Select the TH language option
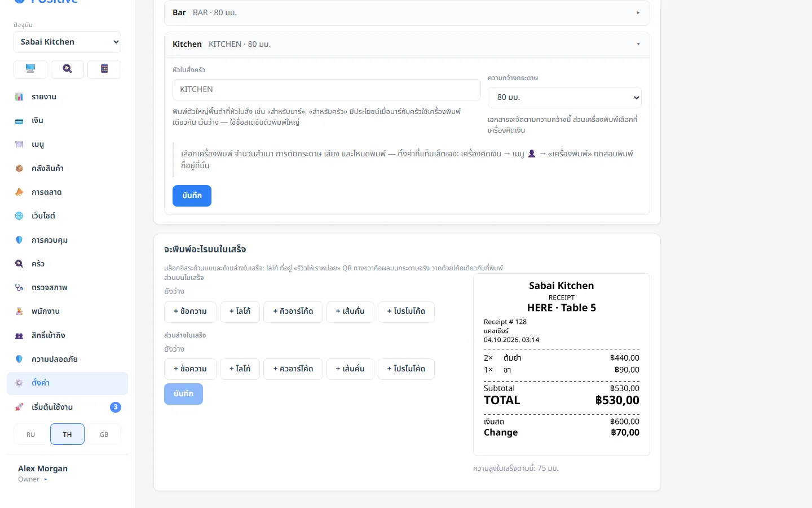Image resolution: width=812 pixels, height=508 pixels. tap(67, 435)
